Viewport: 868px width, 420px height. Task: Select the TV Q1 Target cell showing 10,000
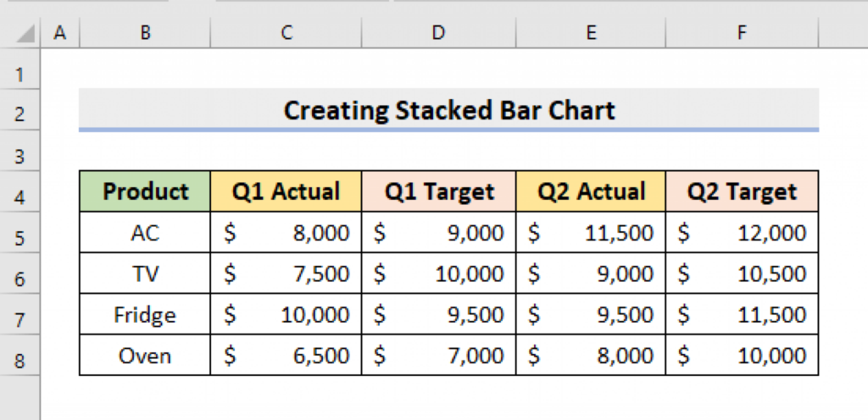[438, 274]
